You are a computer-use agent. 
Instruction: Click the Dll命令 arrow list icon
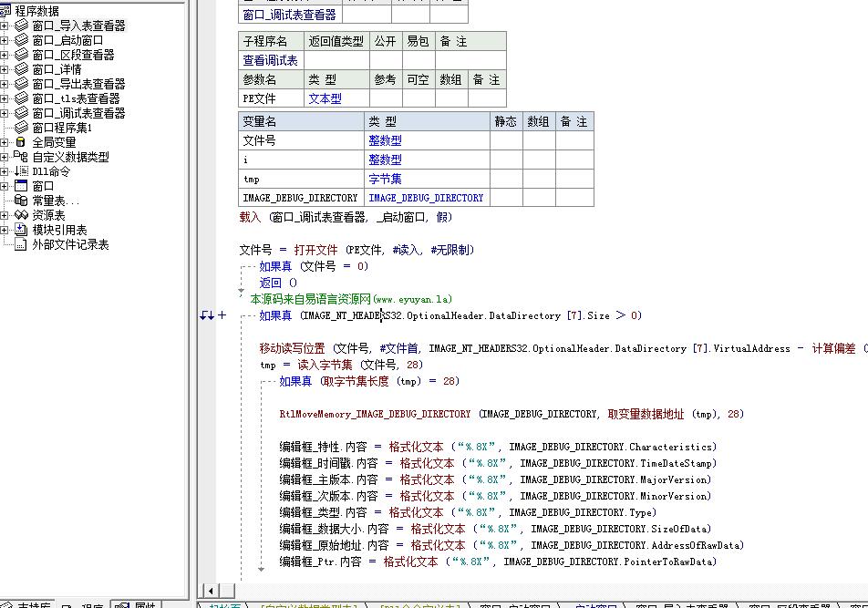[x=21, y=171]
